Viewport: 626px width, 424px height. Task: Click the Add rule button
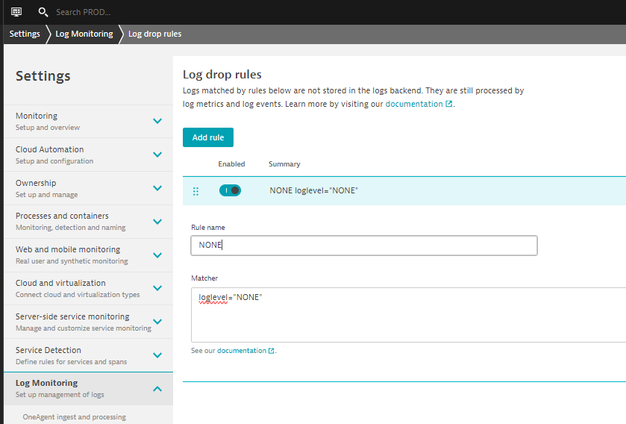(x=208, y=137)
